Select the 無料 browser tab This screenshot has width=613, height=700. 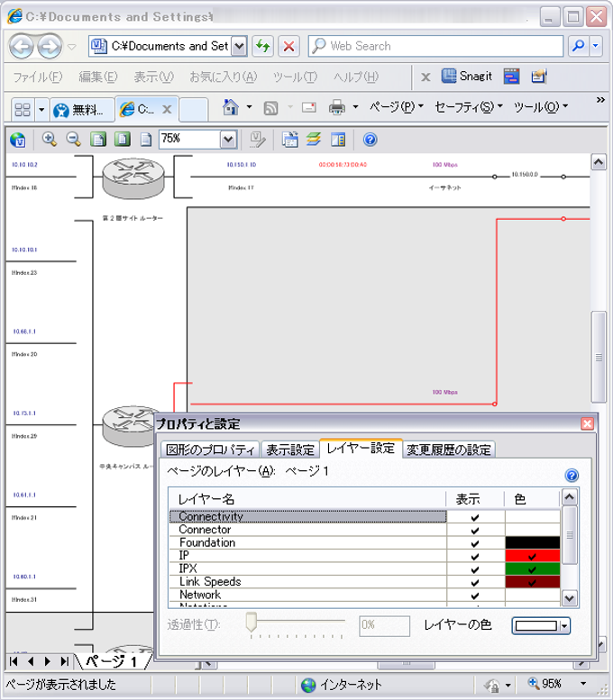click(x=81, y=109)
